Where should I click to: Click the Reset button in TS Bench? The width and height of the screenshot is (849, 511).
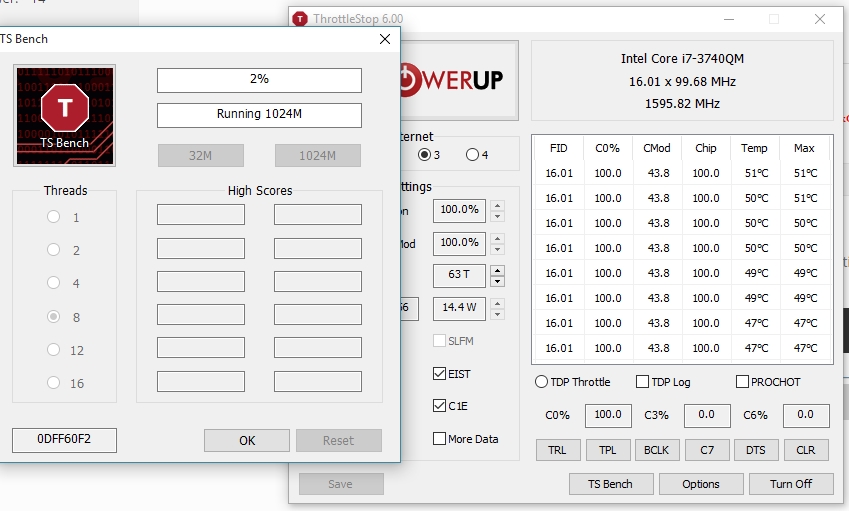338,441
